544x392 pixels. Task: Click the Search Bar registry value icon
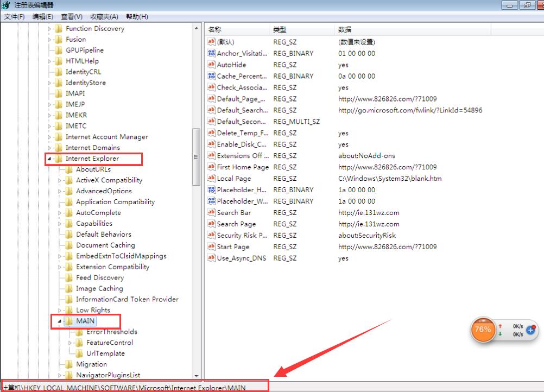coord(212,212)
